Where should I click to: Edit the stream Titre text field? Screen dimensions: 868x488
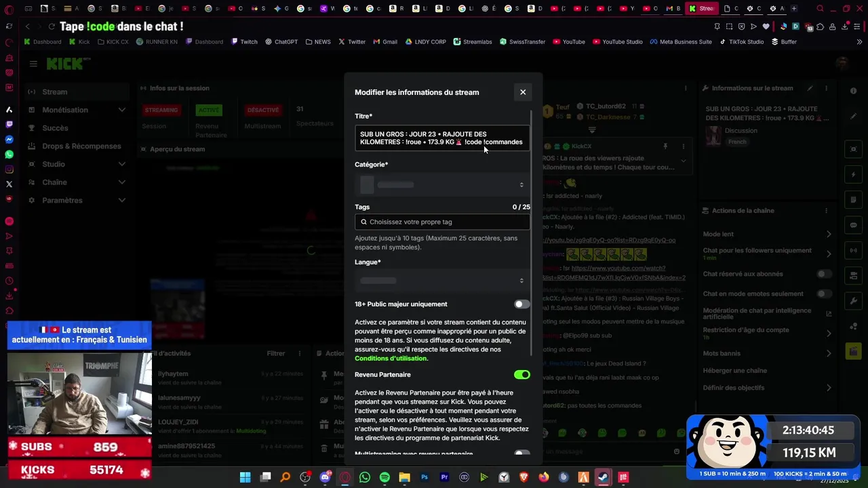tap(442, 138)
